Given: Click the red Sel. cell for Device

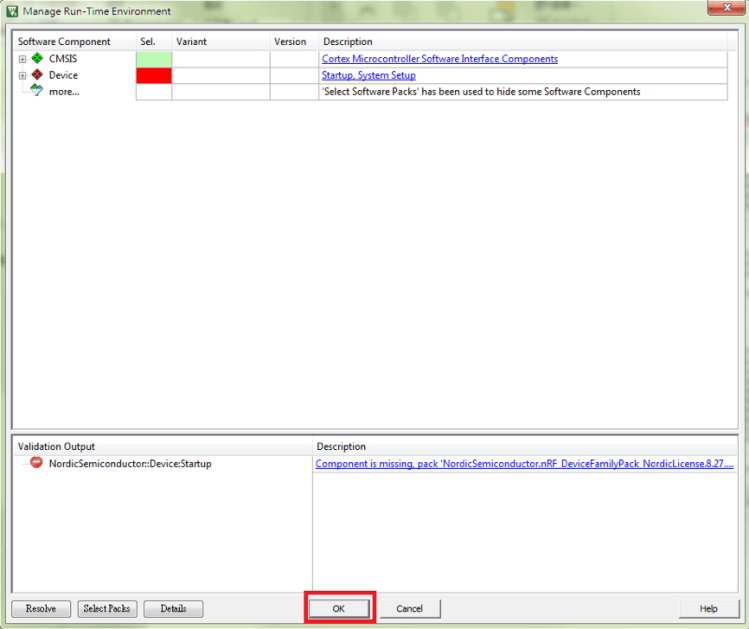Looking at the screenshot, I should [154, 75].
